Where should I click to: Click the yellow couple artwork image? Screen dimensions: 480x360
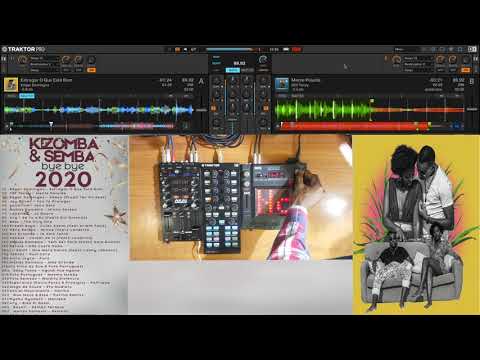416,225
